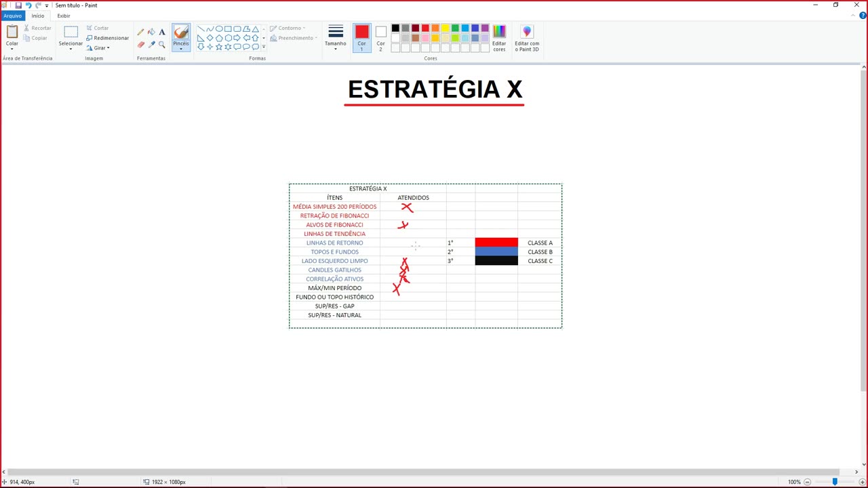Click the 100% zoom level text
Viewport: 868px width, 488px height.
point(794,482)
